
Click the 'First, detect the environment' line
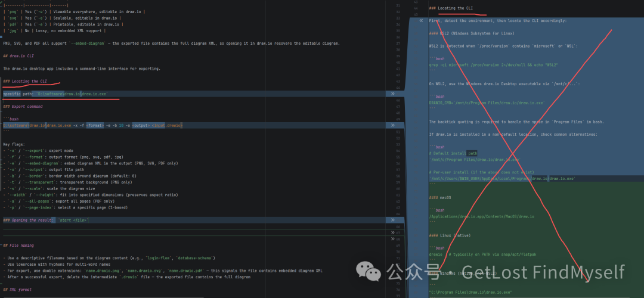(x=498, y=20)
